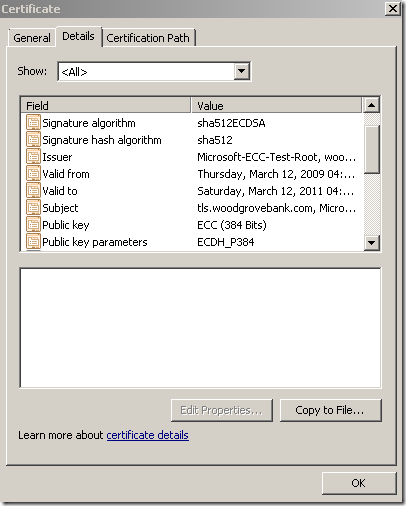406x506 pixels.
Task: Switch to the General tab
Action: [32, 38]
